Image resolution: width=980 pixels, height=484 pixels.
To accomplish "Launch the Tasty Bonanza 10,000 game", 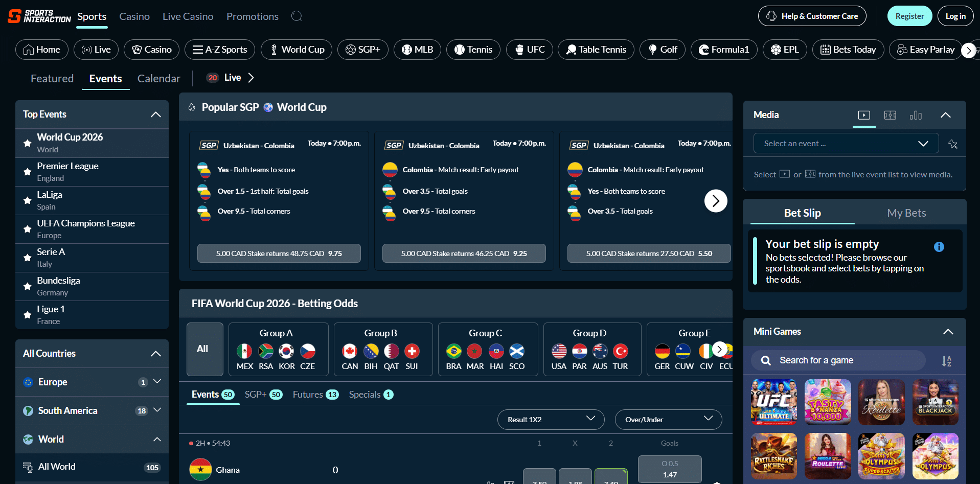I will [x=828, y=402].
